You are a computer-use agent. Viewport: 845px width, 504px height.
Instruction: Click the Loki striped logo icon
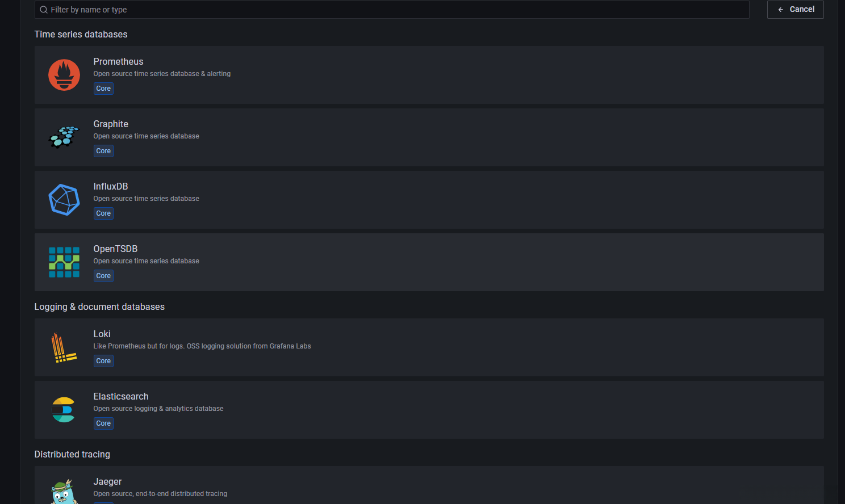64,347
